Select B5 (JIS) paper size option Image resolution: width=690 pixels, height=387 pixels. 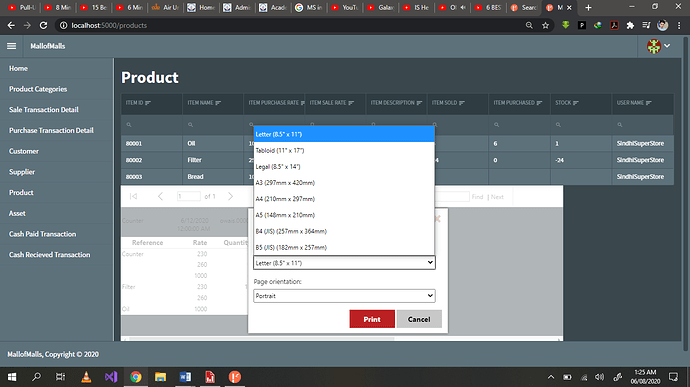pyautogui.click(x=344, y=247)
